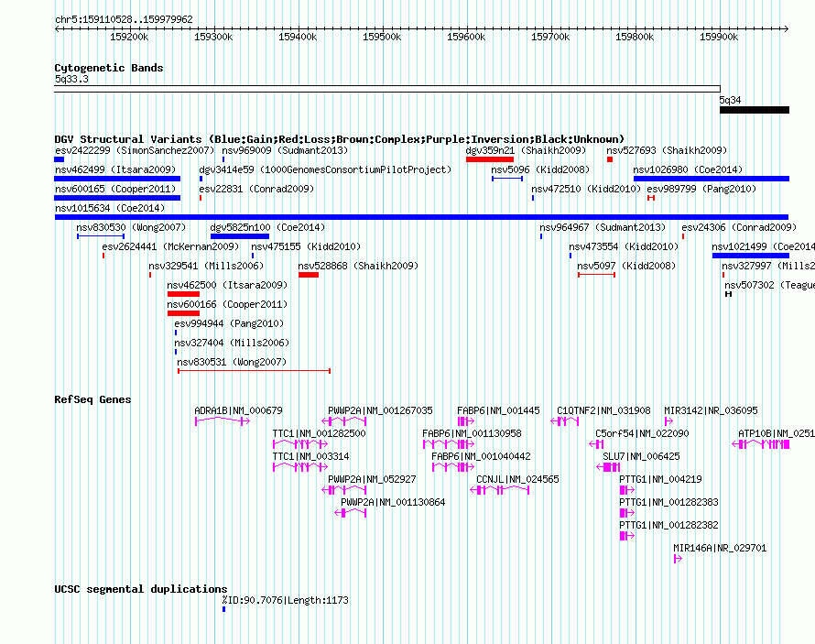Screen dimensions: 815x644
Task: Click the nsv475155 (Kidd2010) label
Action: pyautogui.click(x=306, y=246)
